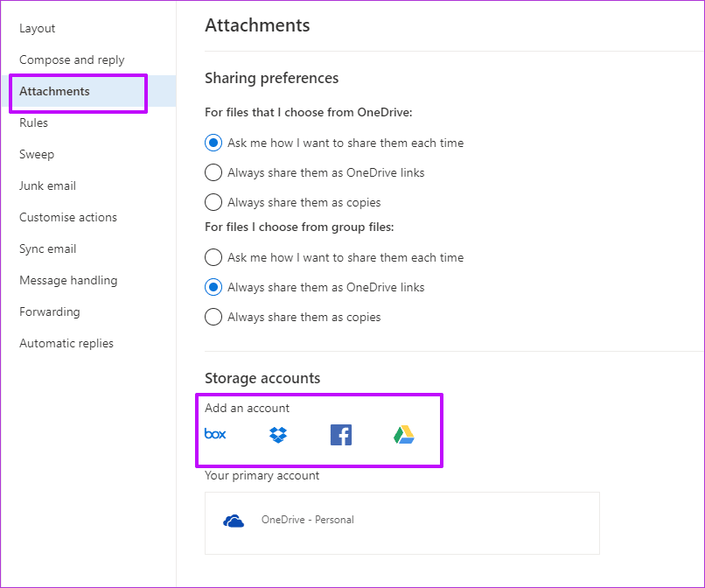Viewport: 705px width, 588px height.
Task: Select group files 'Always share them as OneDrive links'
Action: pos(213,287)
